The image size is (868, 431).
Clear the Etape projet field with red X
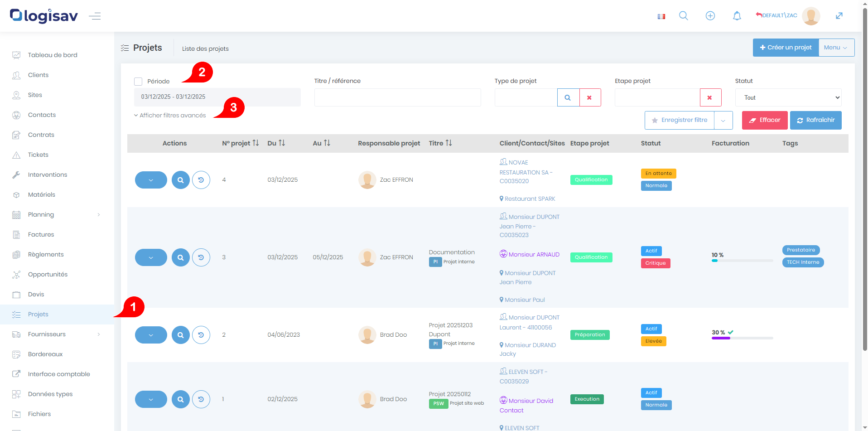(710, 97)
